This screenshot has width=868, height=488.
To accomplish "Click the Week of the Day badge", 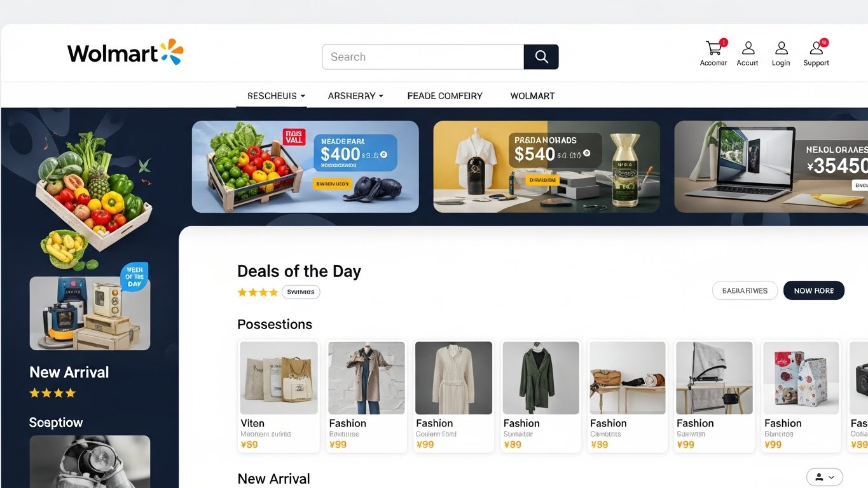I will (134, 276).
